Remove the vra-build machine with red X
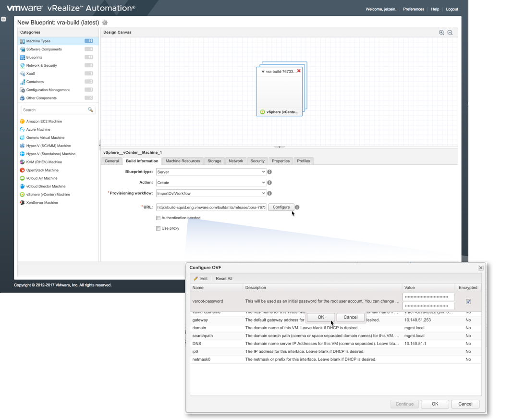This screenshot has height=420, width=513. [x=299, y=71]
